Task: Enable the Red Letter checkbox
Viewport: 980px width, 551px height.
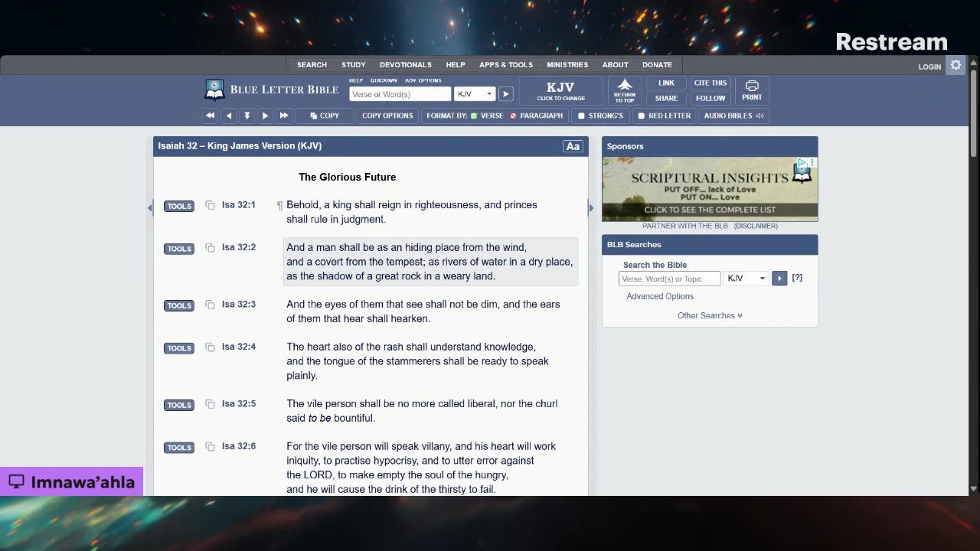Action: tap(642, 116)
